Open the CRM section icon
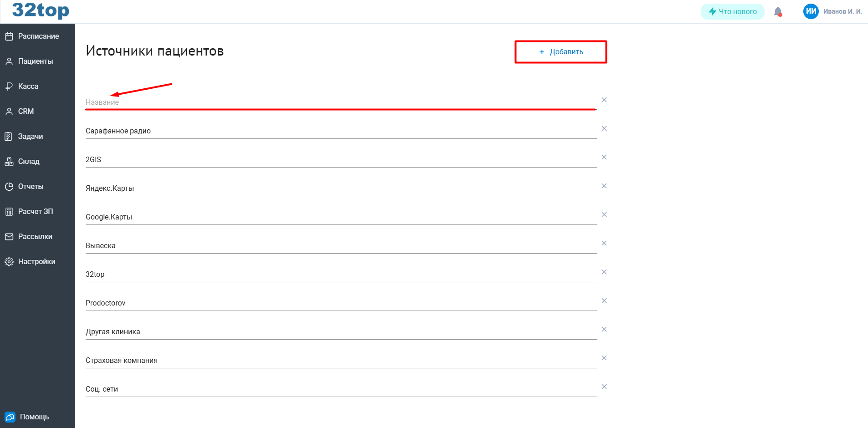This screenshot has width=868, height=428. click(x=9, y=111)
